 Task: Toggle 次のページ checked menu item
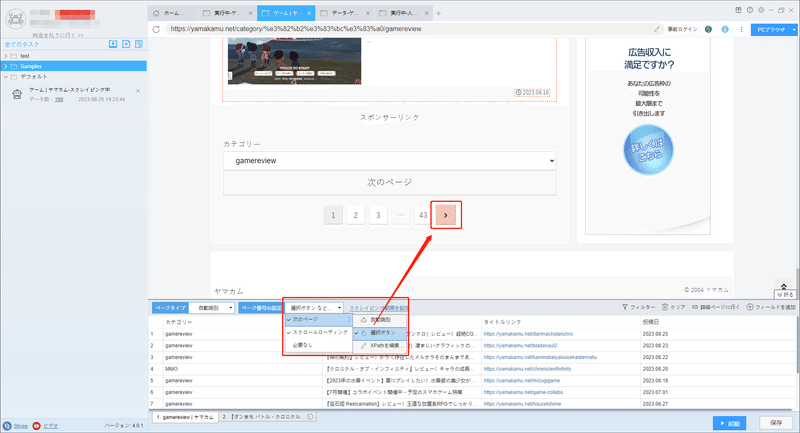tap(319, 319)
